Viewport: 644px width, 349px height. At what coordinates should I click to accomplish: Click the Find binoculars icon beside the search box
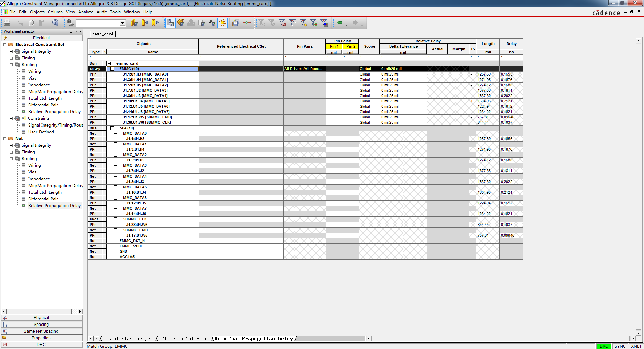70,23
